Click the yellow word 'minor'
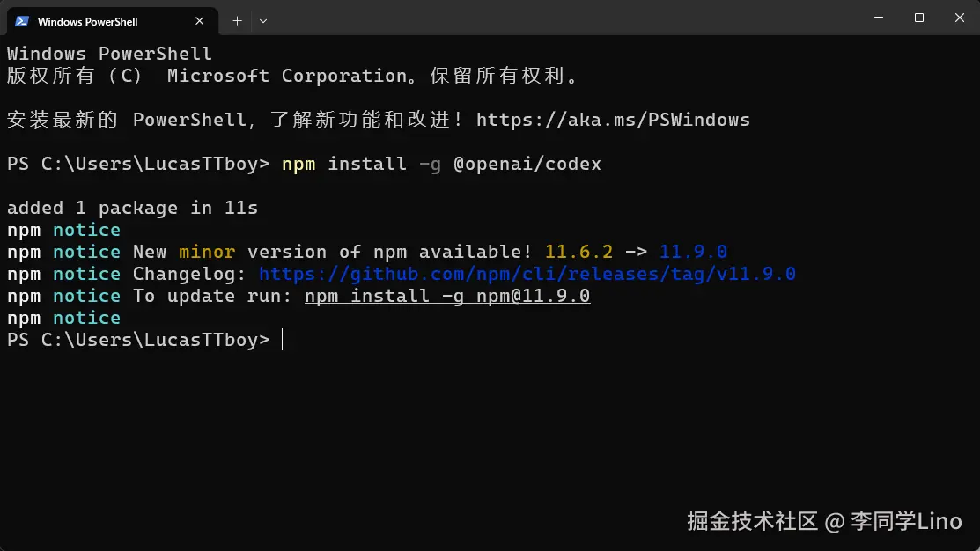This screenshot has width=980, height=551. point(207,252)
